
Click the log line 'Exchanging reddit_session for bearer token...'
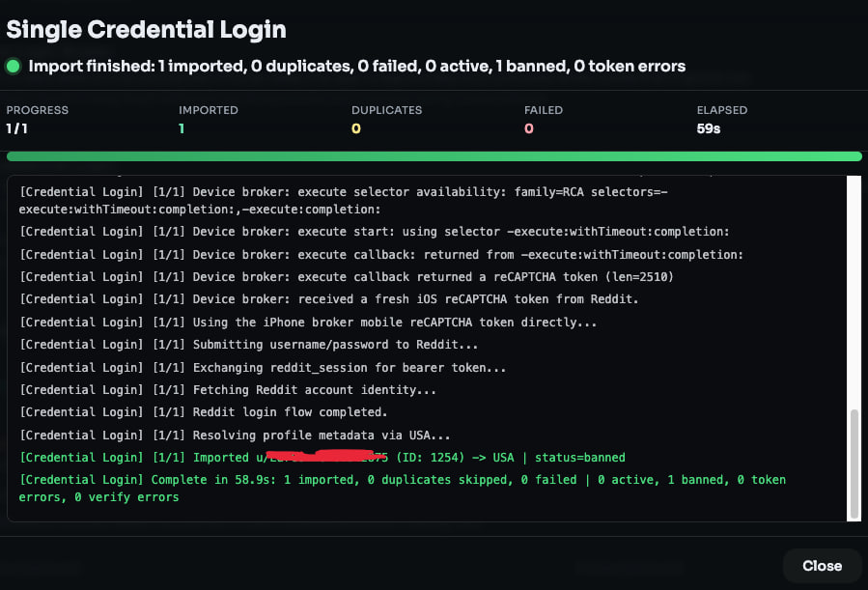tap(263, 368)
